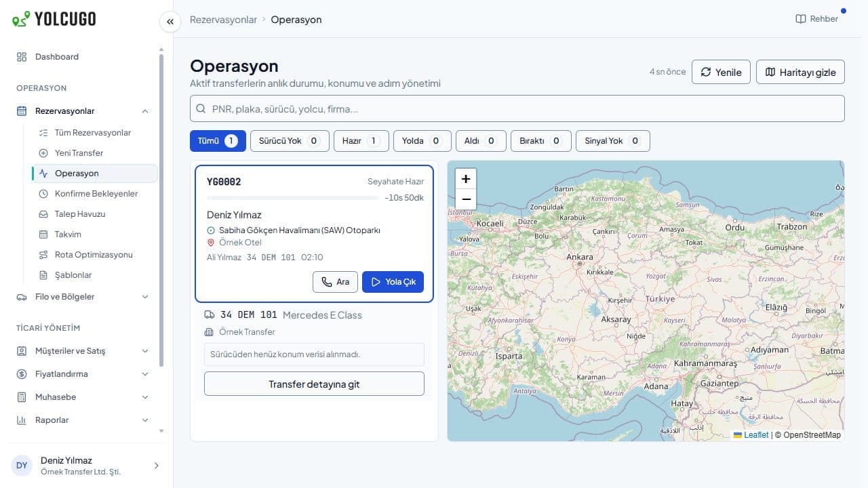Click the Yeni Transfer plus icon

(43, 153)
